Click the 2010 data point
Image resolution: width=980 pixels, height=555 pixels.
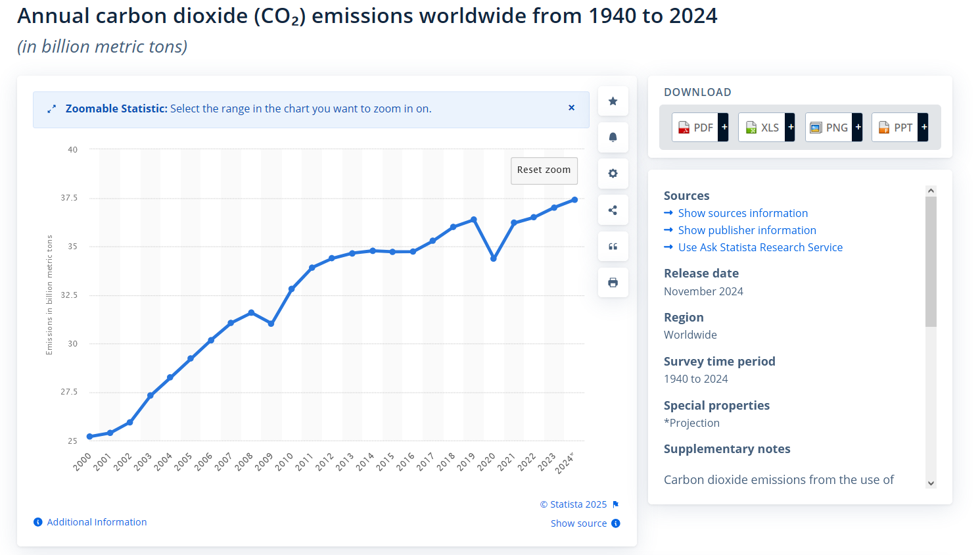[291, 289]
